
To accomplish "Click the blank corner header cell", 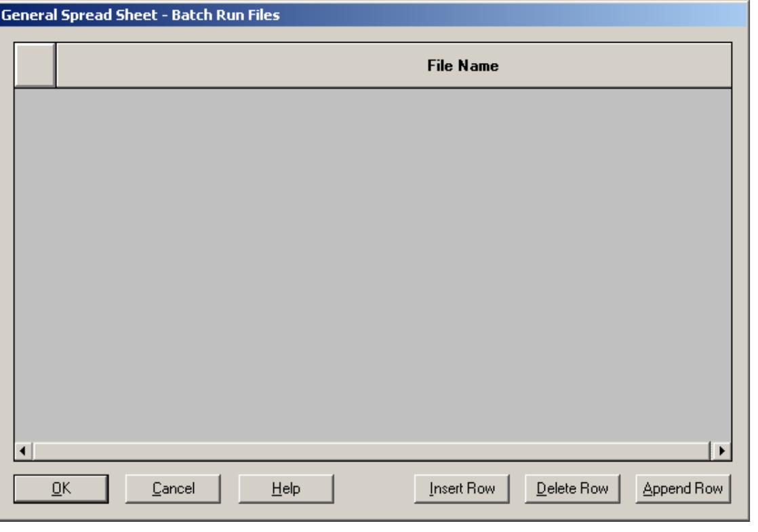I will [x=35, y=65].
